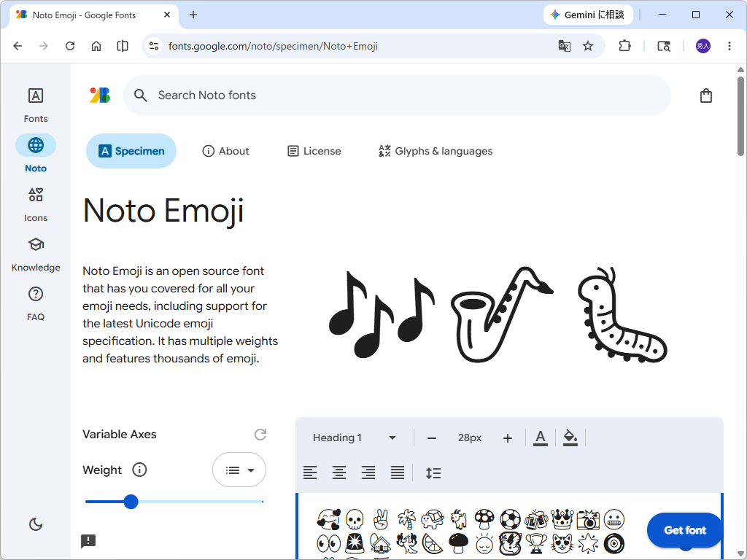Image resolution: width=747 pixels, height=560 pixels.
Task: Click the crown emoji in preview
Action: point(562,519)
